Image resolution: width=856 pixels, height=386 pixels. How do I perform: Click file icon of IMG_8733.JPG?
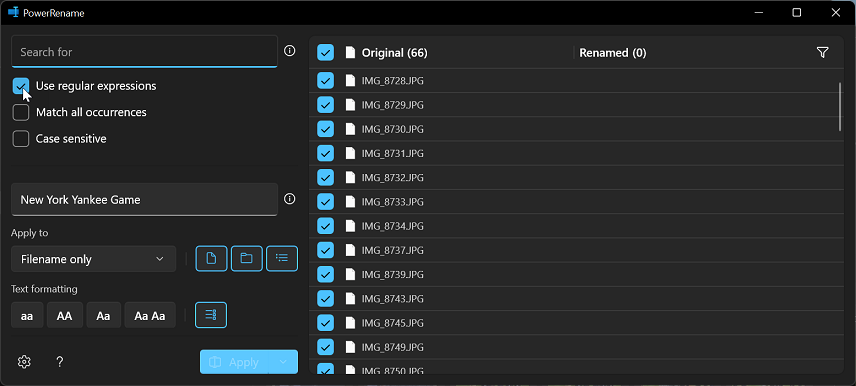(x=350, y=202)
